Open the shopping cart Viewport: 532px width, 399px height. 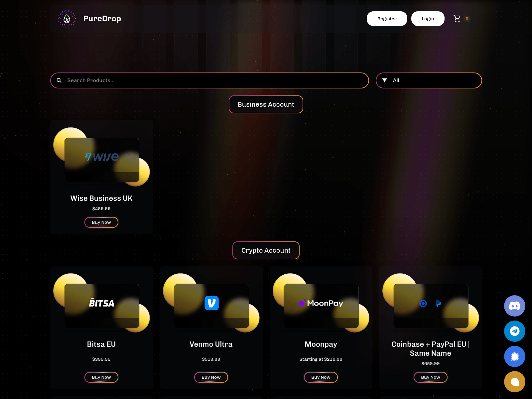coord(457,19)
